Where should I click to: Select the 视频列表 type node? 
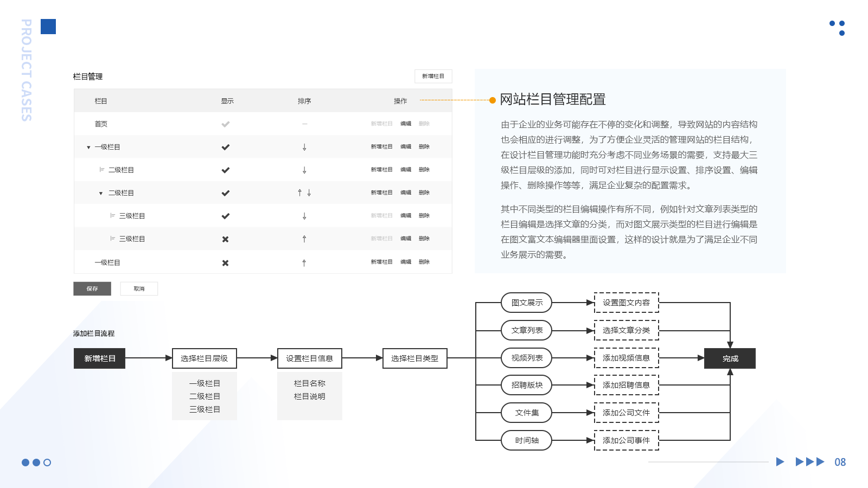click(x=527, y=358)
